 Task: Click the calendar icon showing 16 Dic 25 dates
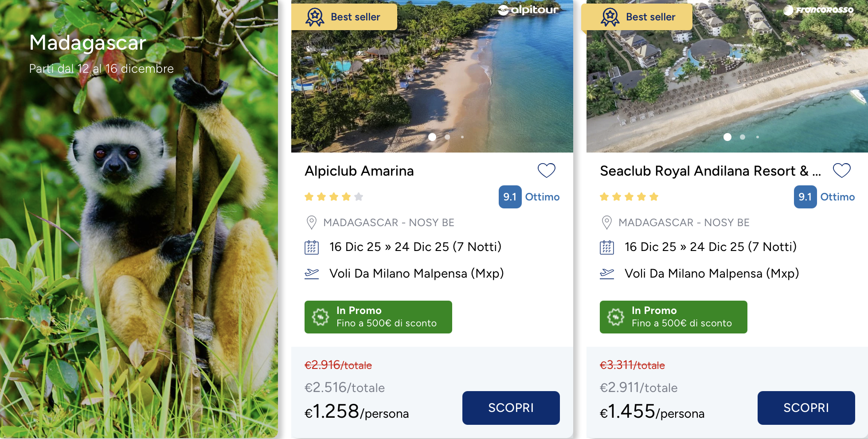click(x=312, y=247)
